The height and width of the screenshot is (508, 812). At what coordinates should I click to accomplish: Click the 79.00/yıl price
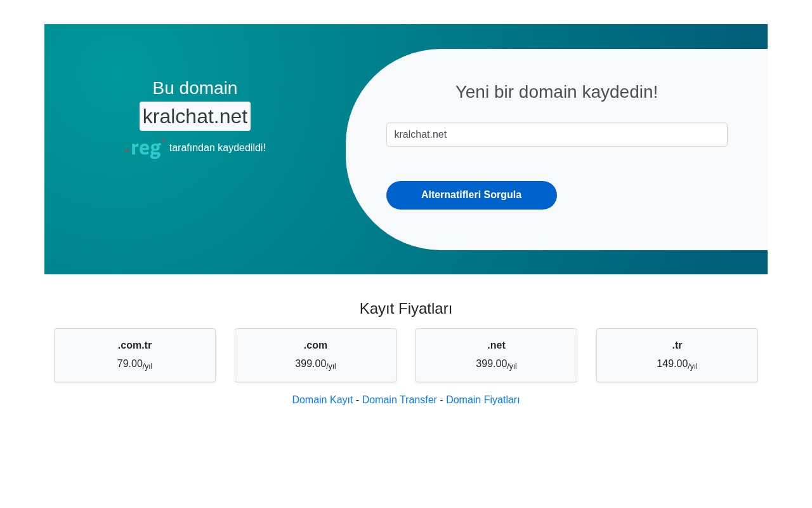tap(134, 364)
